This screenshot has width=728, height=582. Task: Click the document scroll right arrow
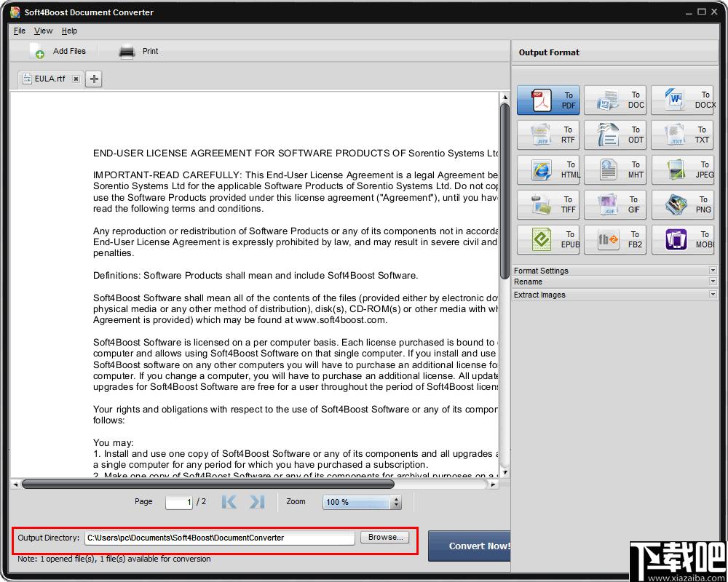(494, 484)
